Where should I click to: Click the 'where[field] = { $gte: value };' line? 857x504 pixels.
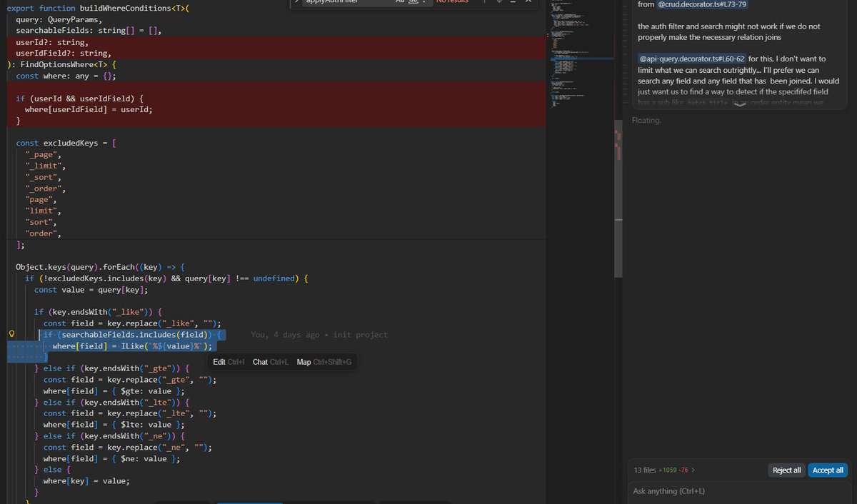114,391
